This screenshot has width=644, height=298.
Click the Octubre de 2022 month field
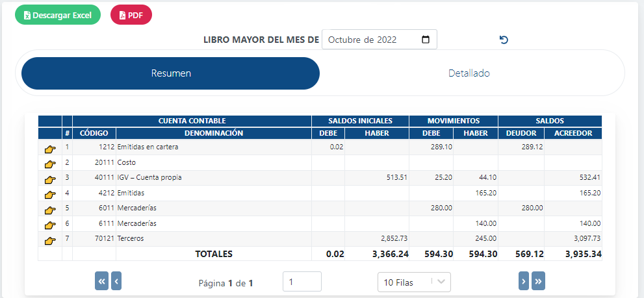point(379,40)
